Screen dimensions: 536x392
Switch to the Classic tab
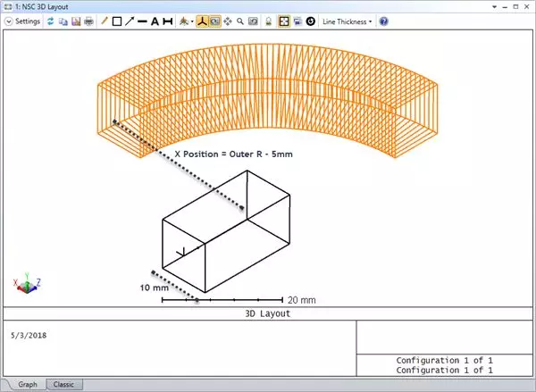63,384
